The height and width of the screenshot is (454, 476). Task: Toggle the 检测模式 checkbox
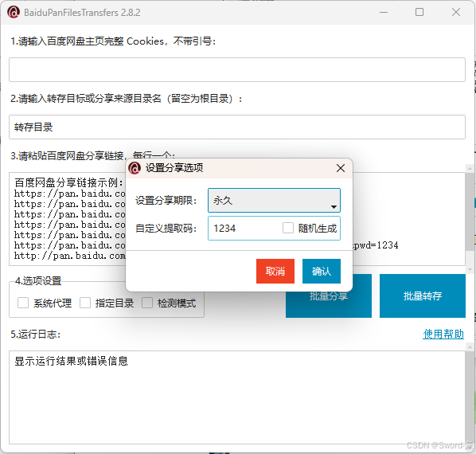click(x=147, y=303)
